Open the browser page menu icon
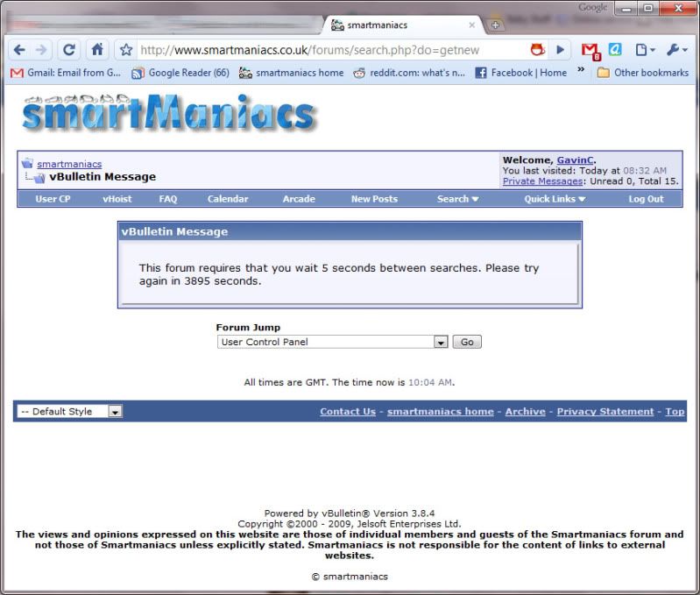The image size is (700, 595). (645, 50)
